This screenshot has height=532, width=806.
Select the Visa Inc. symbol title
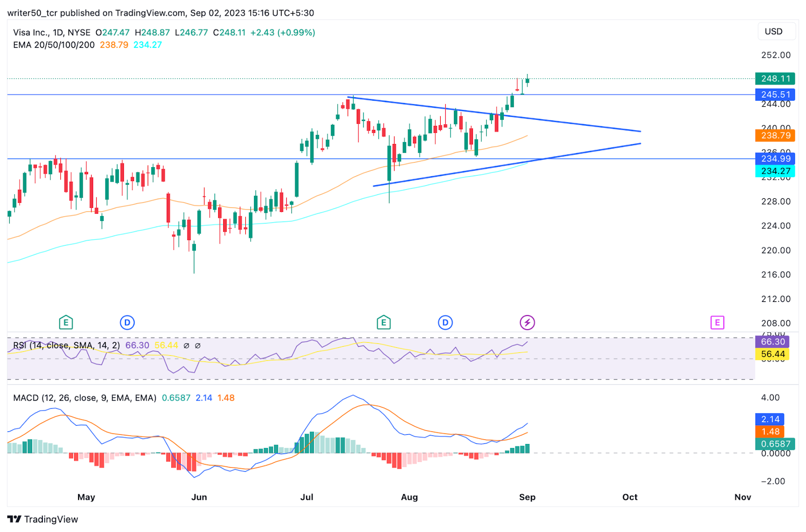[52, 32]
